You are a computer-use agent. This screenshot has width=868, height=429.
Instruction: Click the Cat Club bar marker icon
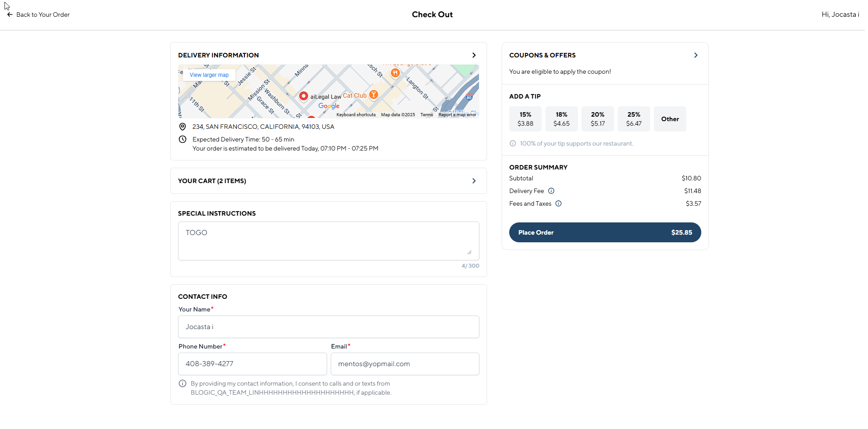[x=373, y=94]
